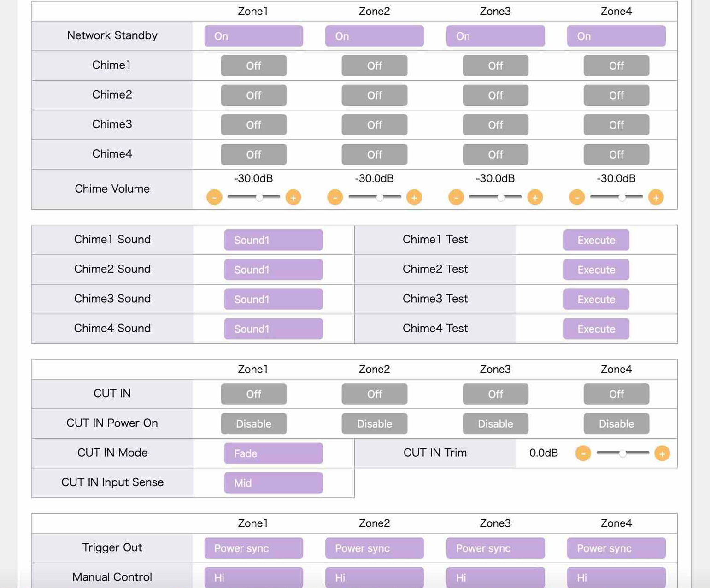Image resolution: width=710 pixels, height=588 pixels.
Task: Raise CUT IN Trim with plus icon
Action: point(662,453)
